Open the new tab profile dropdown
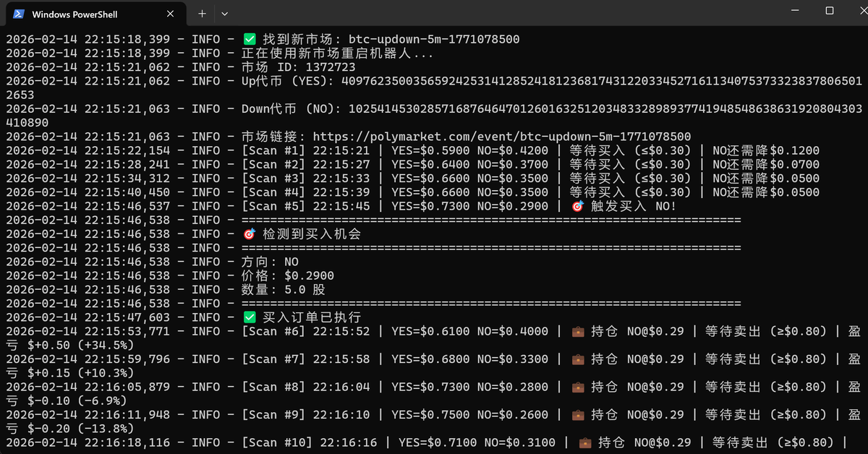 point(224,14)
